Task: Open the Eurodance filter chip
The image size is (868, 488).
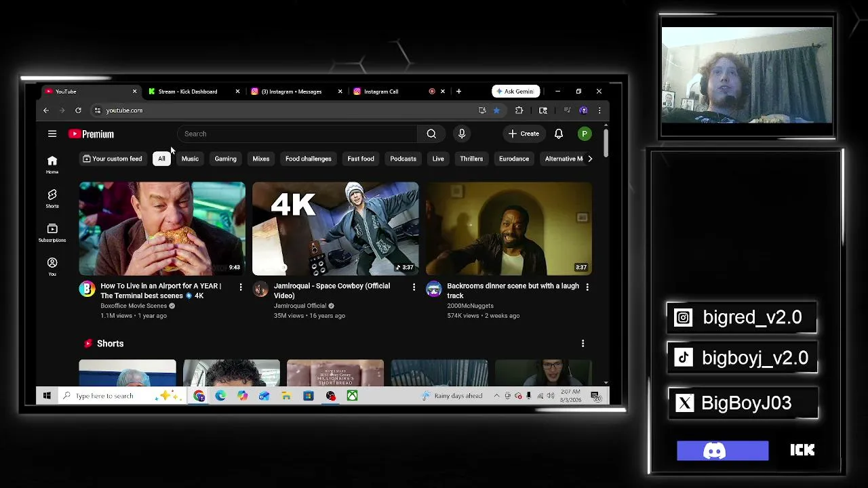Action: pos(514,159)
